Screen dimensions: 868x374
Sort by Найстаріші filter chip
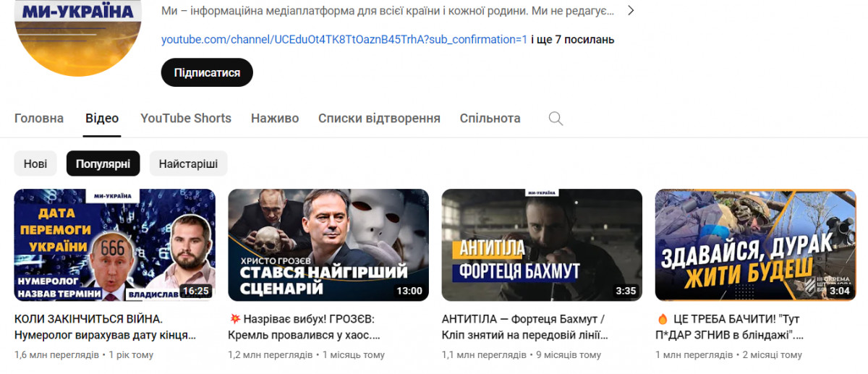(188, 163)
